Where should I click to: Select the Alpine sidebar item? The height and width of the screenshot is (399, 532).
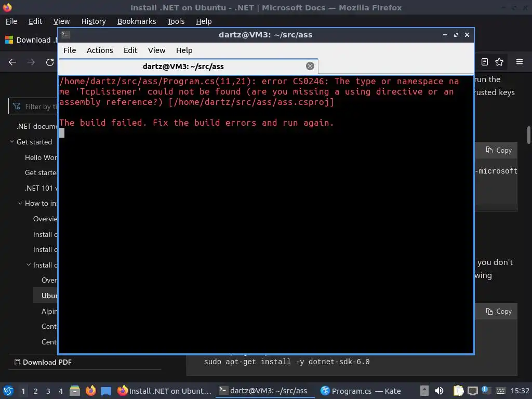point(49,311)
